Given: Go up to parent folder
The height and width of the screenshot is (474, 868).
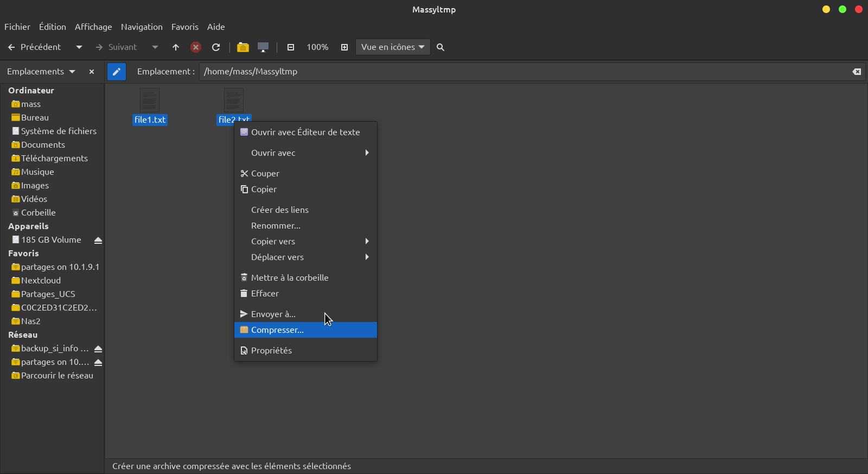Looking at the screenshot, I should coord(176,47).
